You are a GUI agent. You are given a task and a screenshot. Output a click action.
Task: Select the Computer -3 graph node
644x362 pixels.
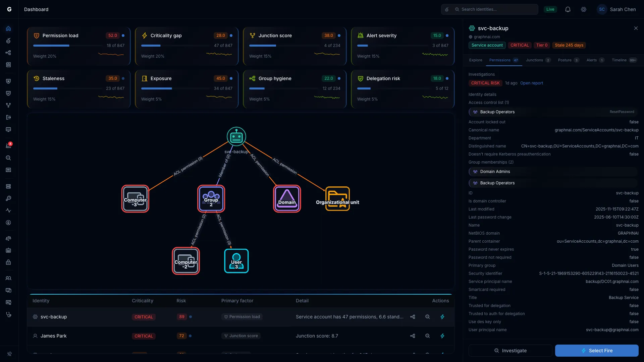tap(135, 199)
